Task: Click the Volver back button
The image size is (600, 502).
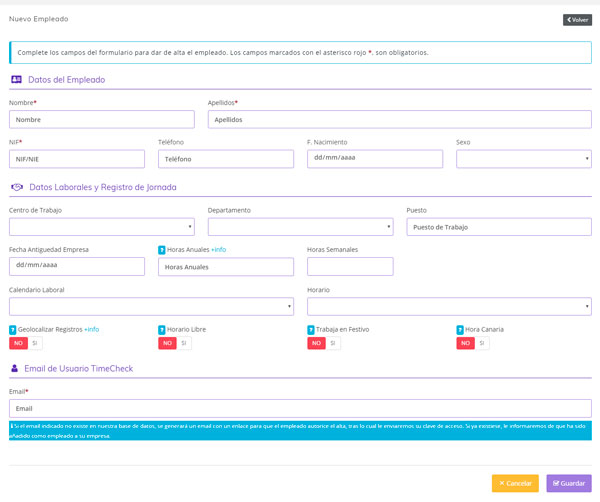Action: tap(577, 20)
